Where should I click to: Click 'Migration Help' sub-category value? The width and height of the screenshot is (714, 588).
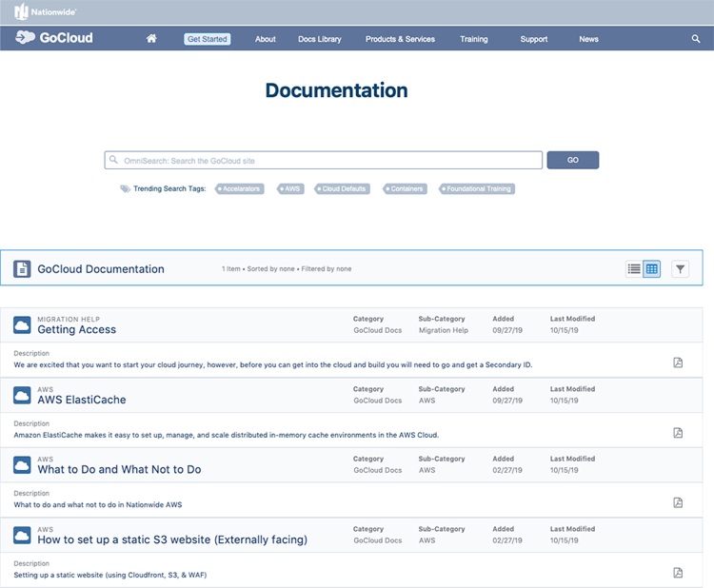pyautogui.click(x=443, y=330)
